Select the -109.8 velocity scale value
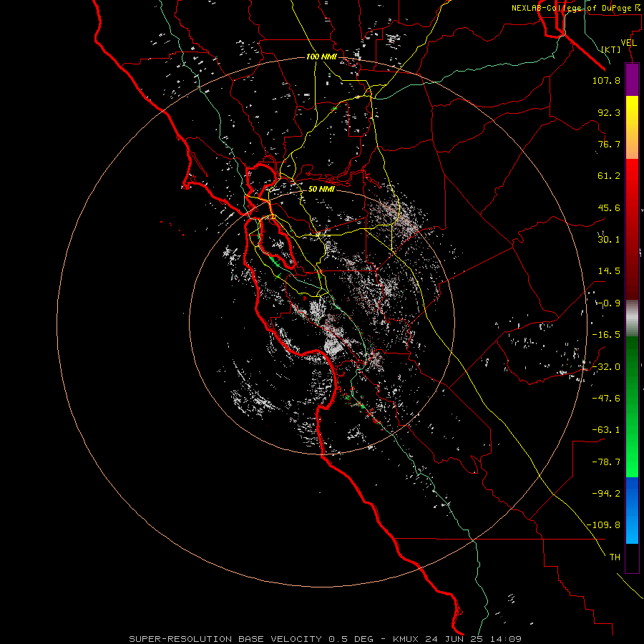 coord(603,525)
